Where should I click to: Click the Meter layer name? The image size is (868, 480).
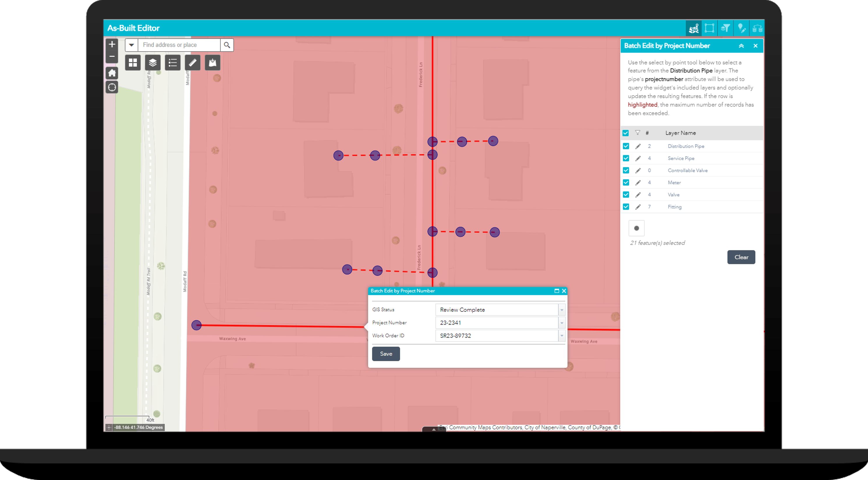point(674,183)
